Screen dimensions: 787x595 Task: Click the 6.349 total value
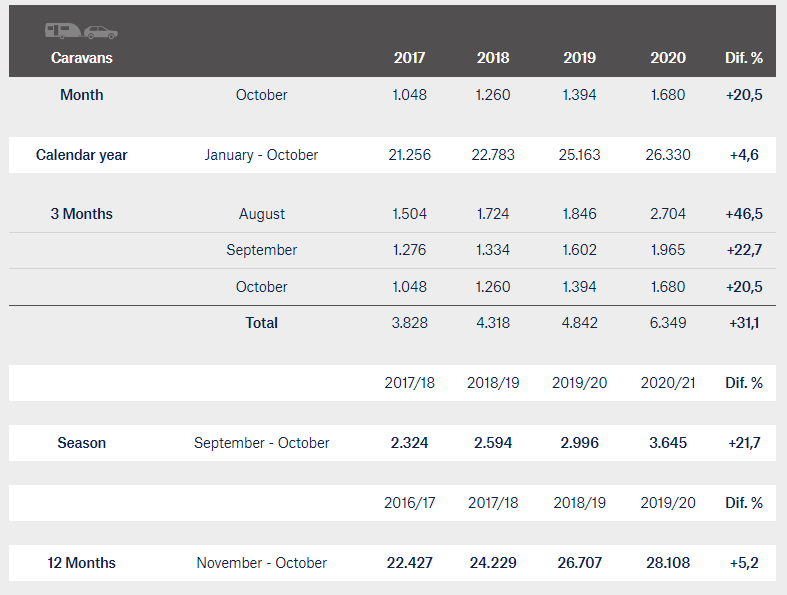tap(668, 322)
